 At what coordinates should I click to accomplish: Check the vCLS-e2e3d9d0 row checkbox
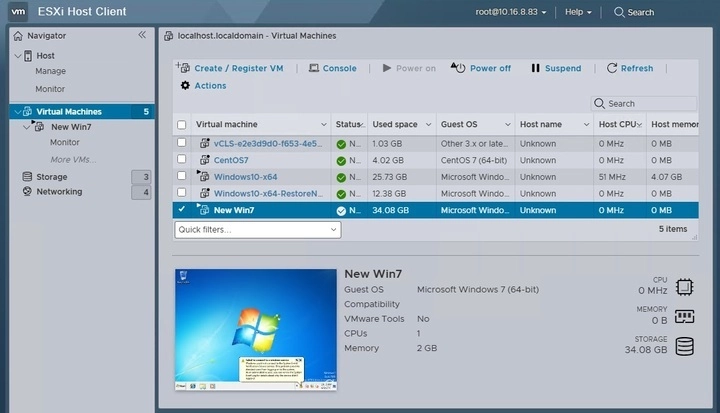(182, 142)
